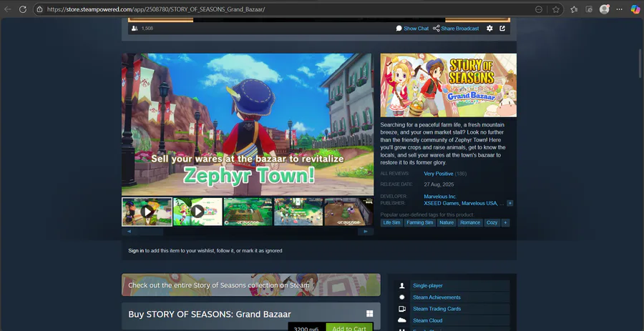Click the Steam Trading Cards icon
Viewport: 644px width, 331px height.
pyautogui.click(x=402, y=309)
